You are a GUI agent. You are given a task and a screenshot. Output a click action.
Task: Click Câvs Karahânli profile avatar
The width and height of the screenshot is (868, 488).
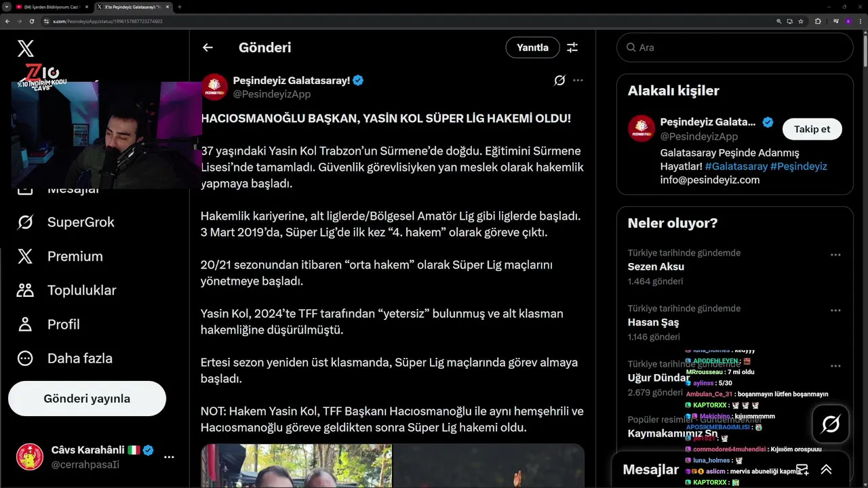pos(30,457)
